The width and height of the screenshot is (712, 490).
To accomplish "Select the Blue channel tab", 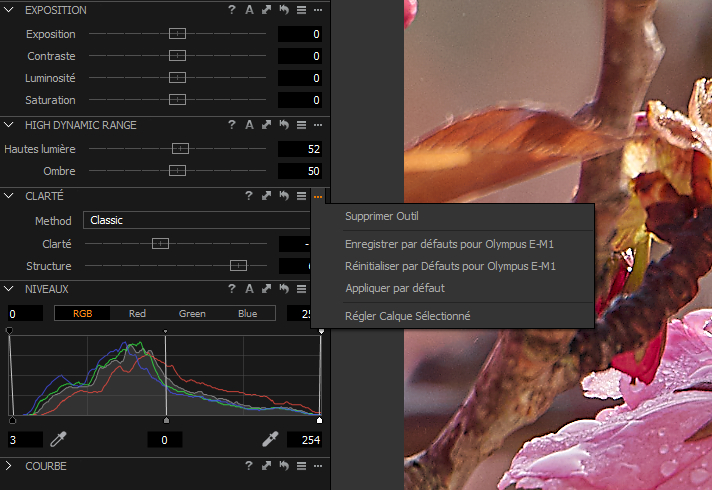I will point(247,313).
